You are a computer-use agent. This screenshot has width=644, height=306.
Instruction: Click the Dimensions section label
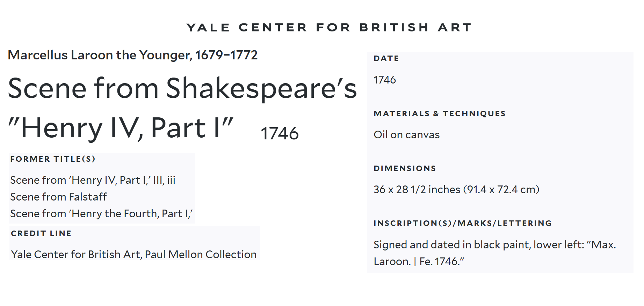pos(405,169)
